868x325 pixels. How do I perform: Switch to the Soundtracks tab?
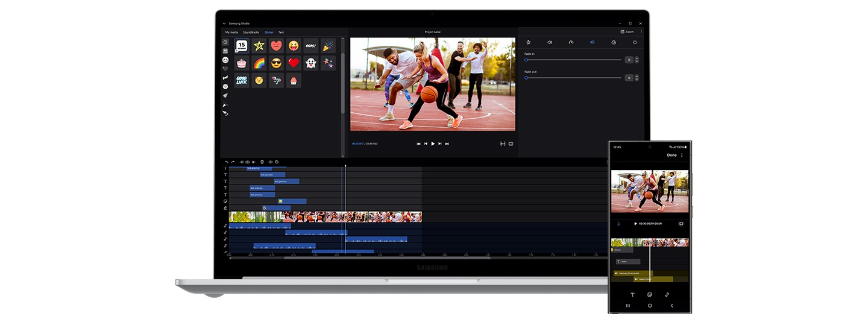tap(251, 32)
